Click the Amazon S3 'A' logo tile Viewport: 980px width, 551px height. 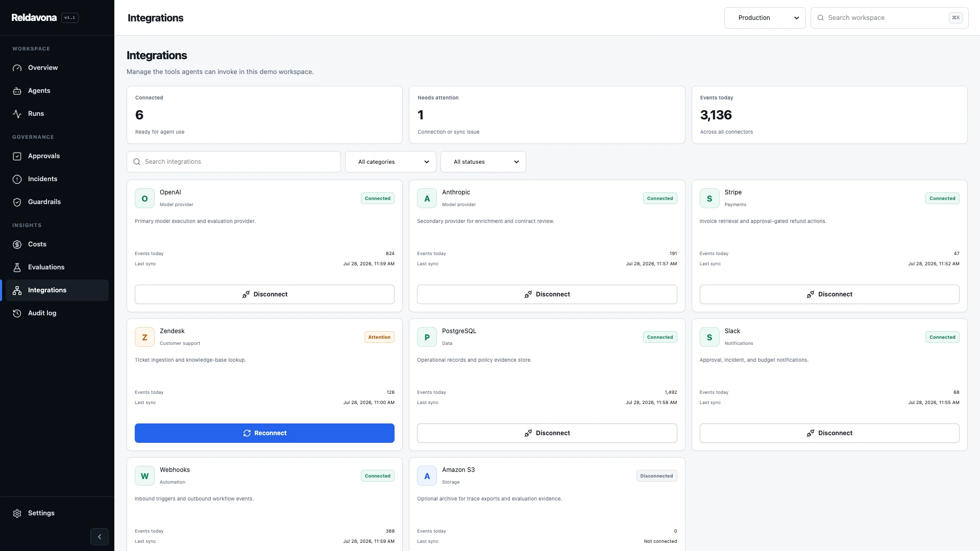pos(427,476)
